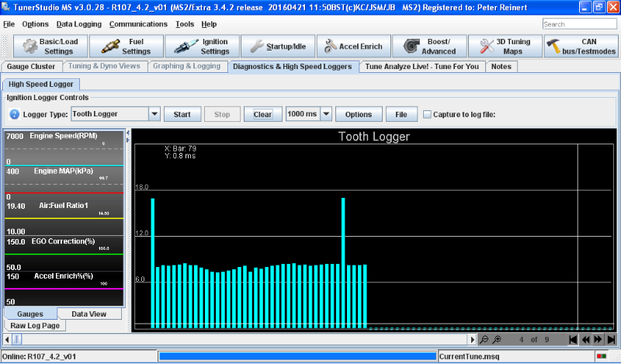Click the Clear button
The height and width of the screenshot is (364, 621).
coord(262,115)
